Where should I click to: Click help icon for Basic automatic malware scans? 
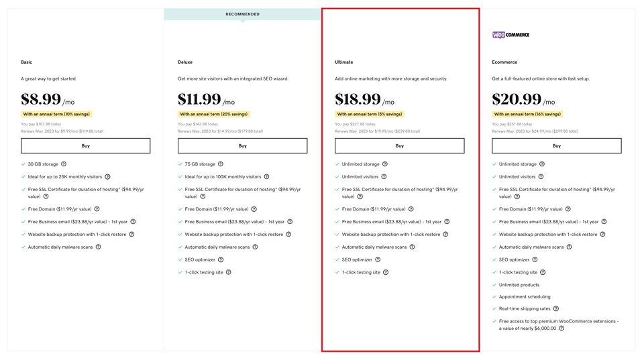pos(98,247)
